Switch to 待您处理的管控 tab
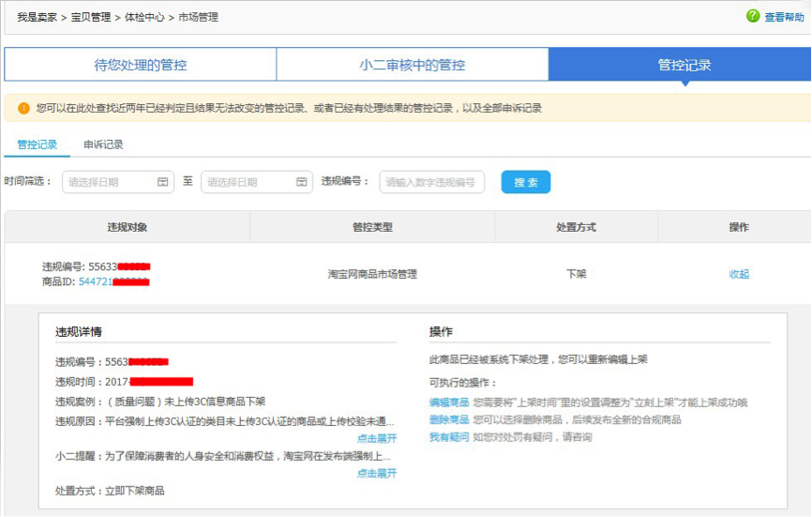 click(141, 65)
